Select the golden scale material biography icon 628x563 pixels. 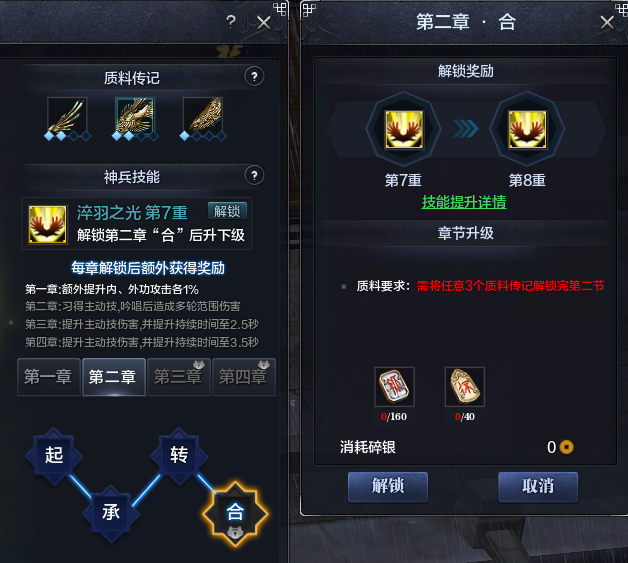(x=203, y=117)
